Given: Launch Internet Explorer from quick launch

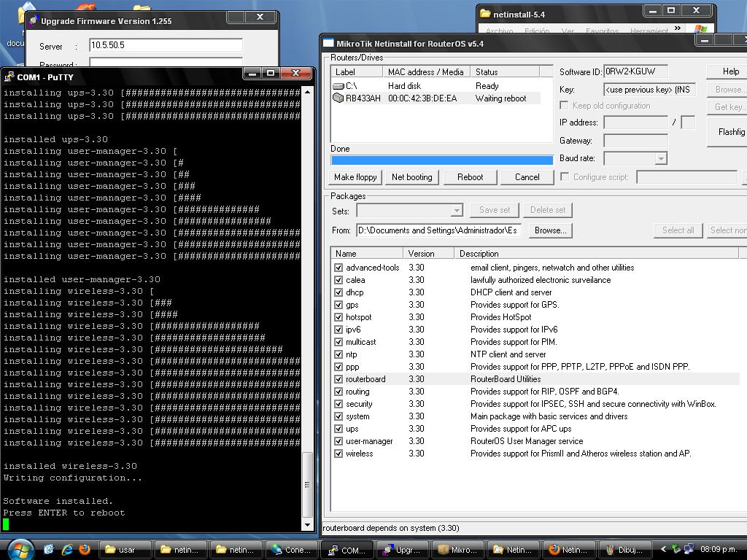Looking at the screenshot, I should pyautogui.click(x=67, y=549).
